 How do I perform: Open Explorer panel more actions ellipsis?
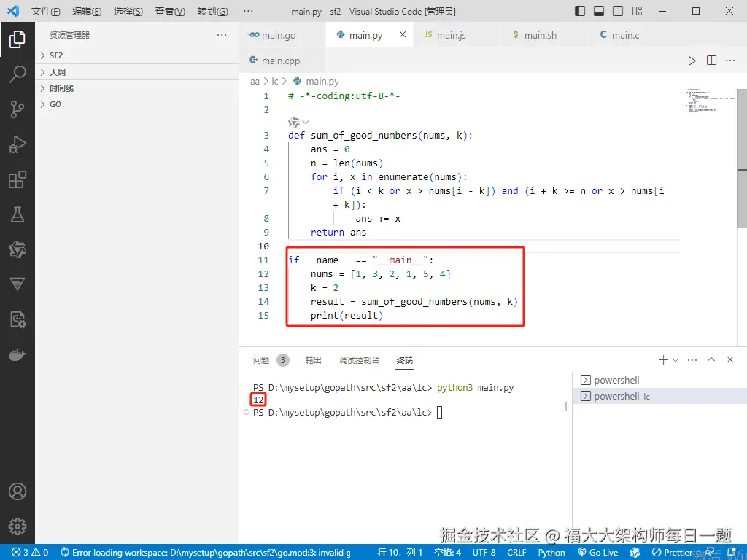click(x=222, y=35)
